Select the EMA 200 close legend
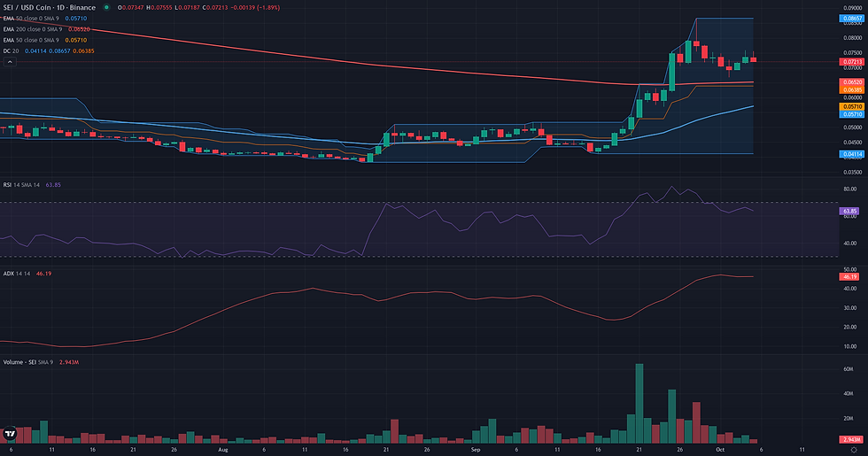This screenshot has height=456, width=868. (x=46, y=29)
